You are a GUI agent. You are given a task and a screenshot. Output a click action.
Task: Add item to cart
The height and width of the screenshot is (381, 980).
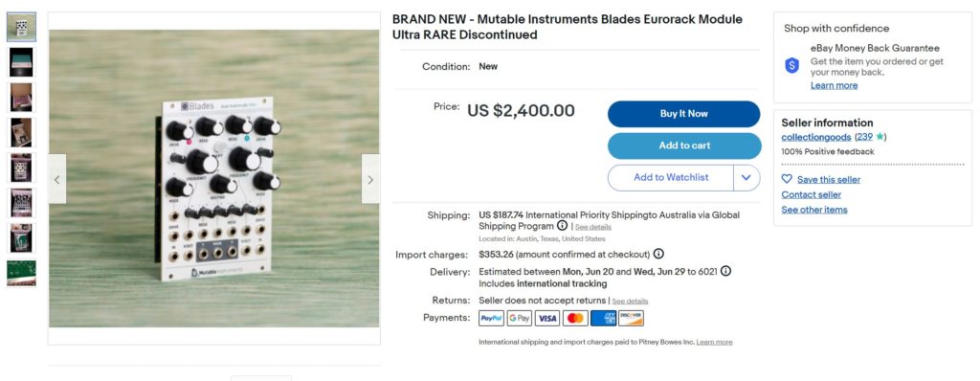point(684,146)
